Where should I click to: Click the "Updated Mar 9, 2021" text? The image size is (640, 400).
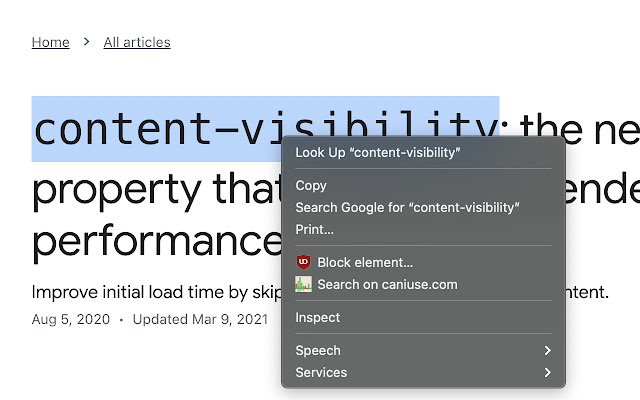pyautogui.click(x=200, y=320)
